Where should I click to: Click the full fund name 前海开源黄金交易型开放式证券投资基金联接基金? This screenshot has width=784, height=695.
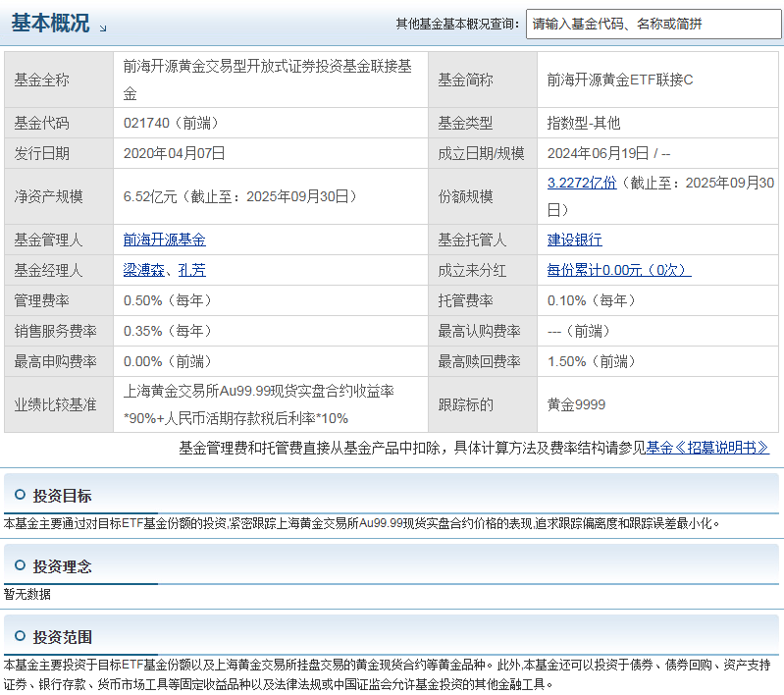coord(268,80)
